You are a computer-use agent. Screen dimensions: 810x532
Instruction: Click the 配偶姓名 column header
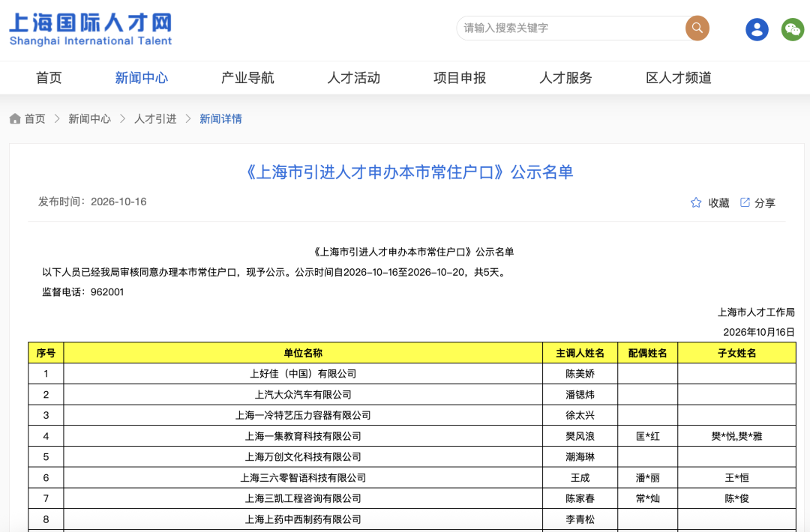pyautogui.click(x=648, y=353)
